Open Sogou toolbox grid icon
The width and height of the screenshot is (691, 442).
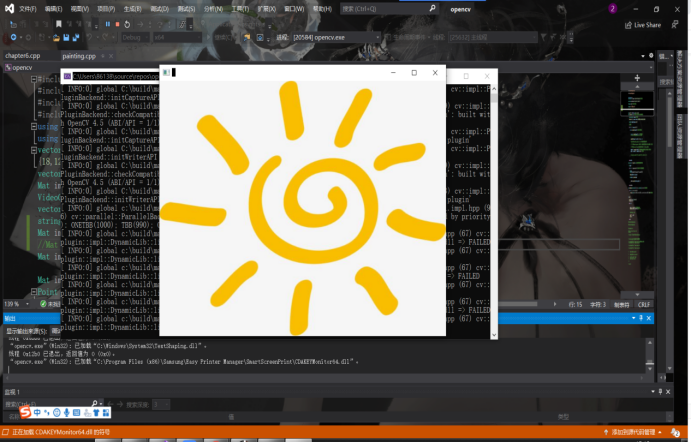click(106, 412)
